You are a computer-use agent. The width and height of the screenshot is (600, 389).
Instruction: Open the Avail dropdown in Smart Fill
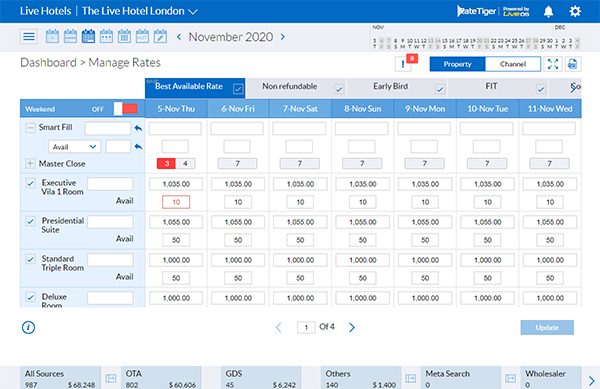[74, 146]
